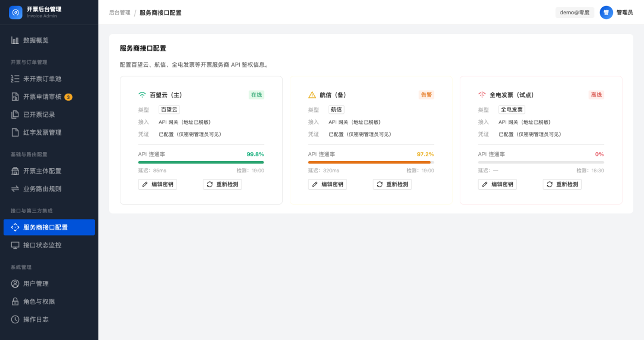Click the 开票主体配置 store icon

15,171
